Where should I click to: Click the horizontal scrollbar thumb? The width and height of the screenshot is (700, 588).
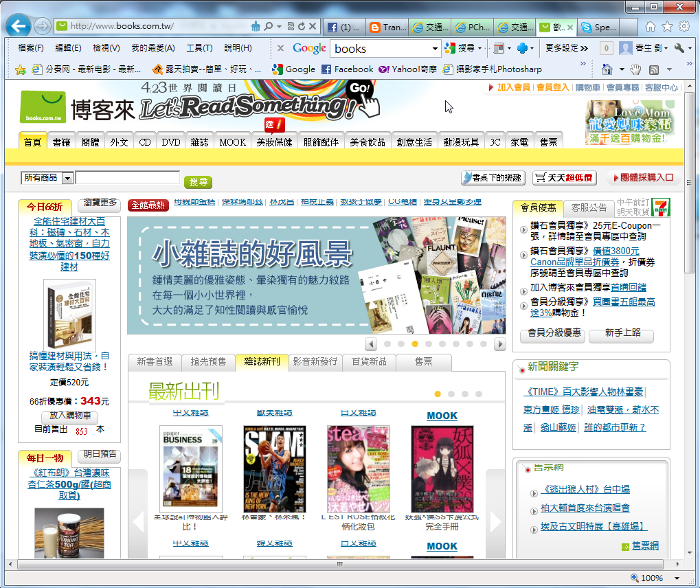point(340,564)
